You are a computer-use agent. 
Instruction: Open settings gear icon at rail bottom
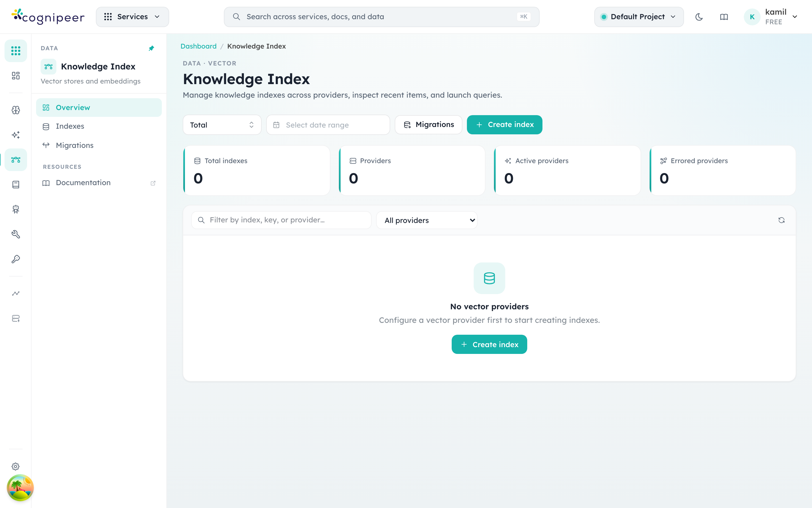click(16, 466)
